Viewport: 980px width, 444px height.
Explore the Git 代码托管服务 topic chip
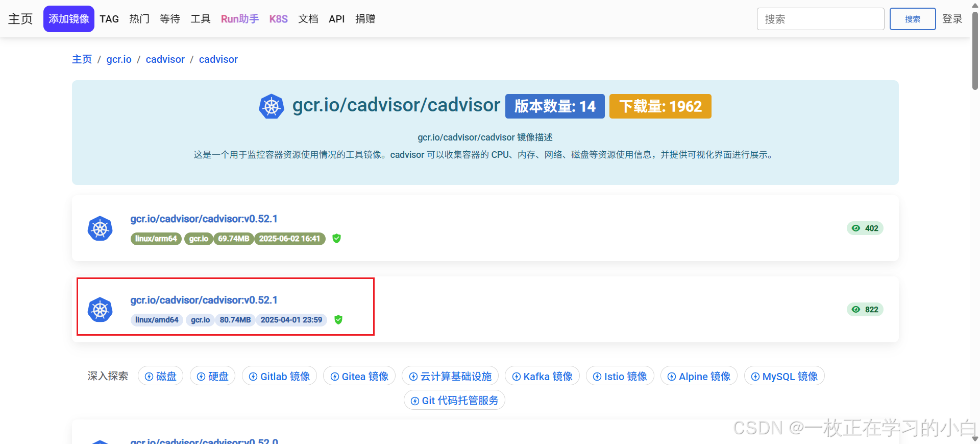[x=455, y=400]
